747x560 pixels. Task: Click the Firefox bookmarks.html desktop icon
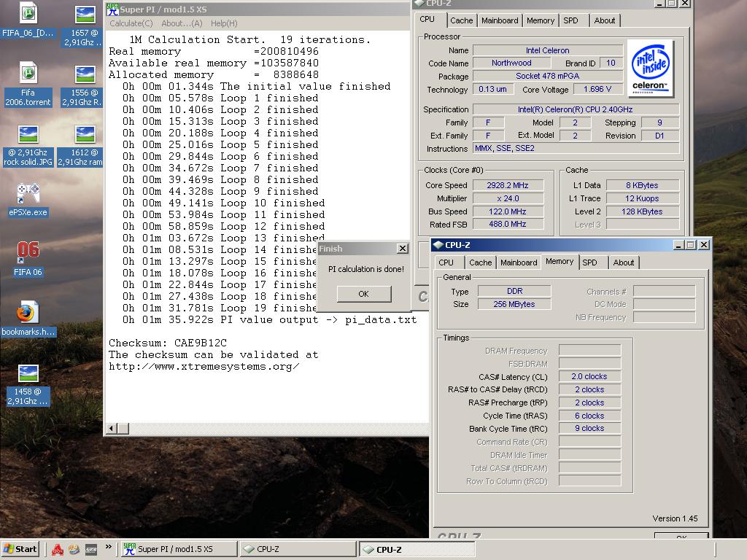pos(28,314)
